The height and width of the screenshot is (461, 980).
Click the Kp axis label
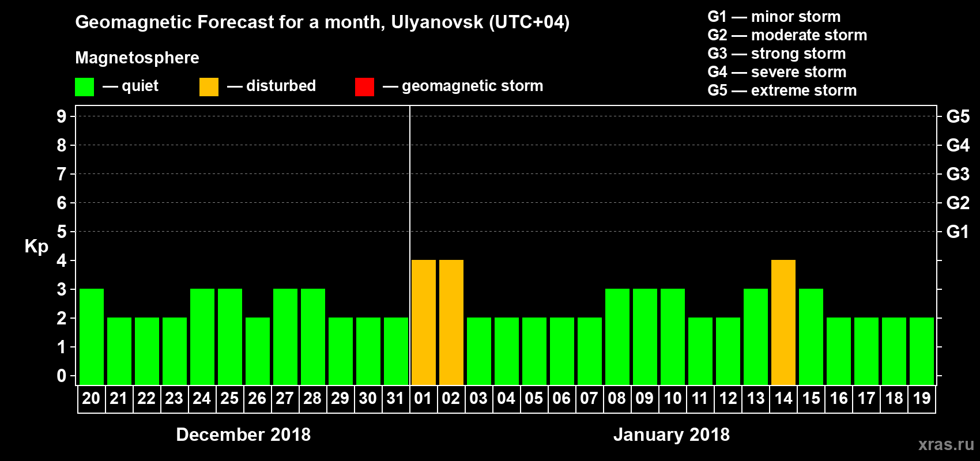(x=36, y=247)
